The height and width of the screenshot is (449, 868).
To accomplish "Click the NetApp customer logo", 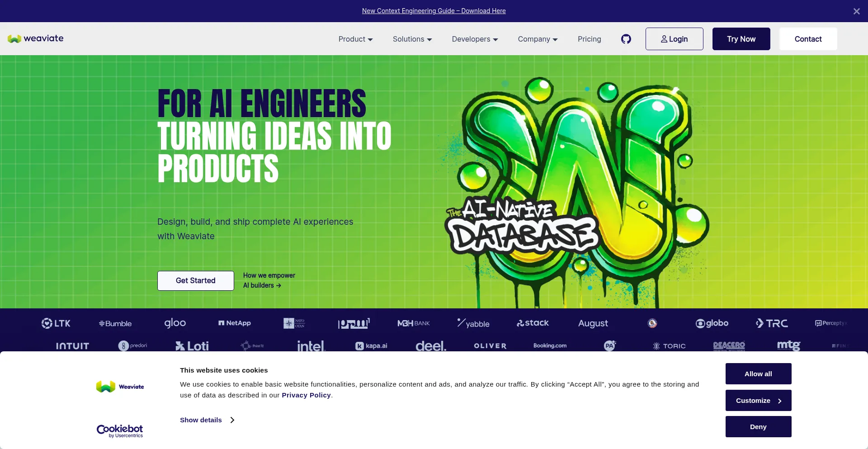I will click(x=234, y=323).
